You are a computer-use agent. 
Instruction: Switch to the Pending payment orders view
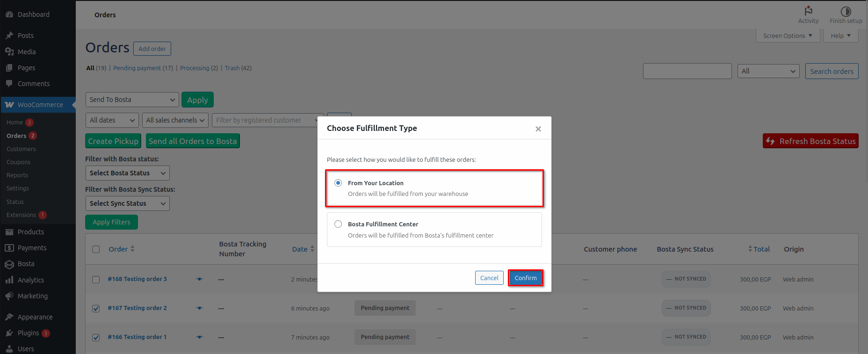click(143, 68)
